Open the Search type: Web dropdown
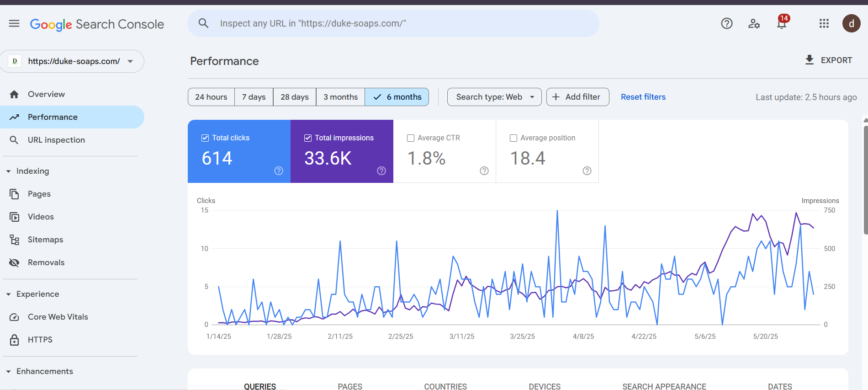Screen dimensions: 868x390 click(x=494, y=97)
